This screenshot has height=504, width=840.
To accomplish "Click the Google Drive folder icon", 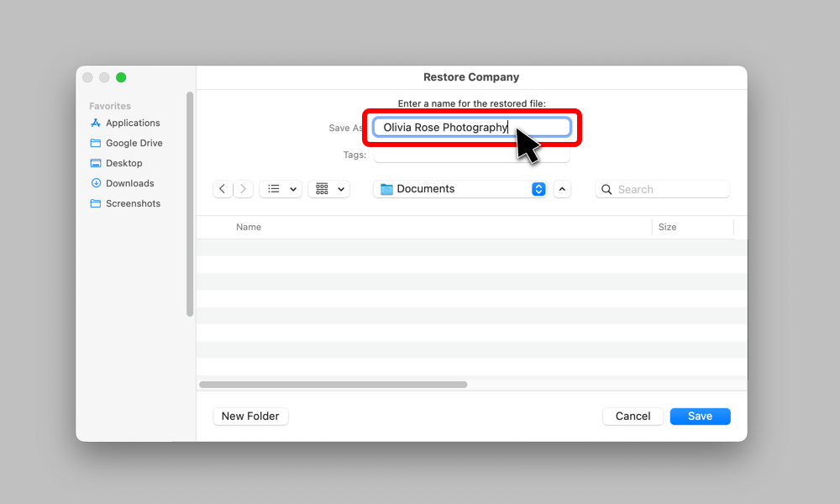I will pos(96,143).
